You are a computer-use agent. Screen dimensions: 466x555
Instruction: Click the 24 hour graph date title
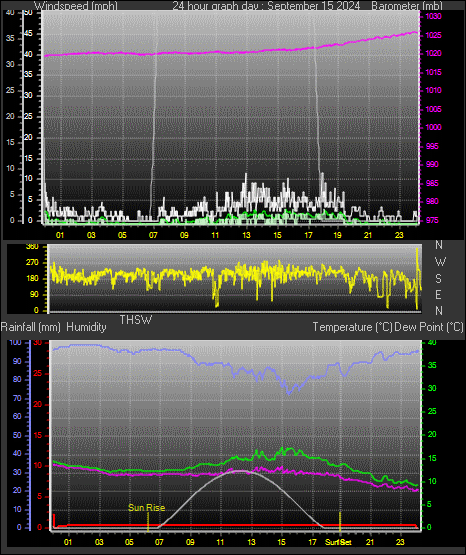[266, 6]
